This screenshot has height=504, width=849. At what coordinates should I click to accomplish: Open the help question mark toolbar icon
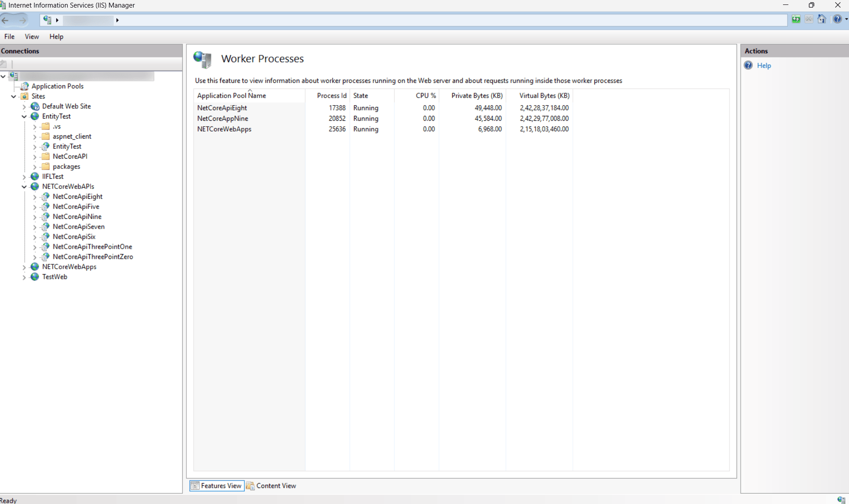(837, 19)
